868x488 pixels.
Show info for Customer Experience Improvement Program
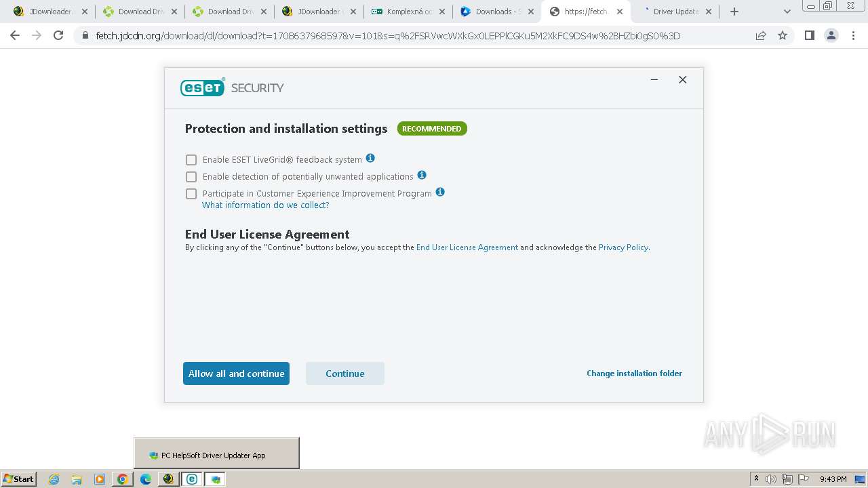click(x=440, y=192)
